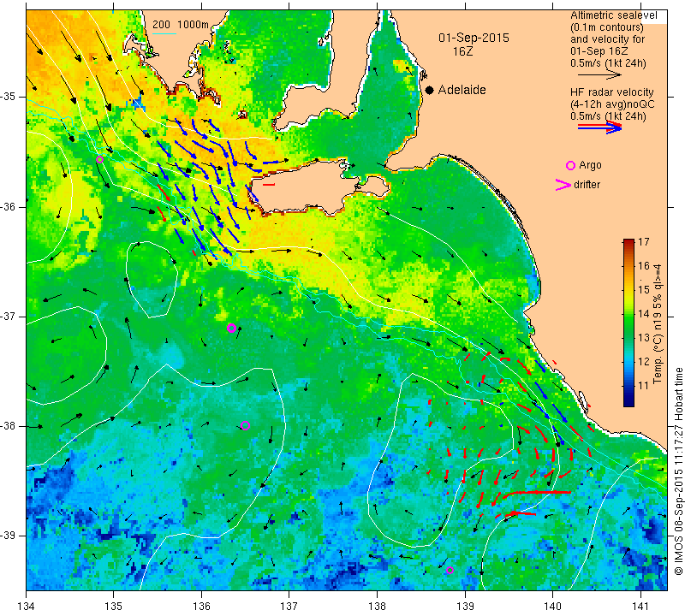Click the longitude label 141 on the x-axis

point(640,606)
